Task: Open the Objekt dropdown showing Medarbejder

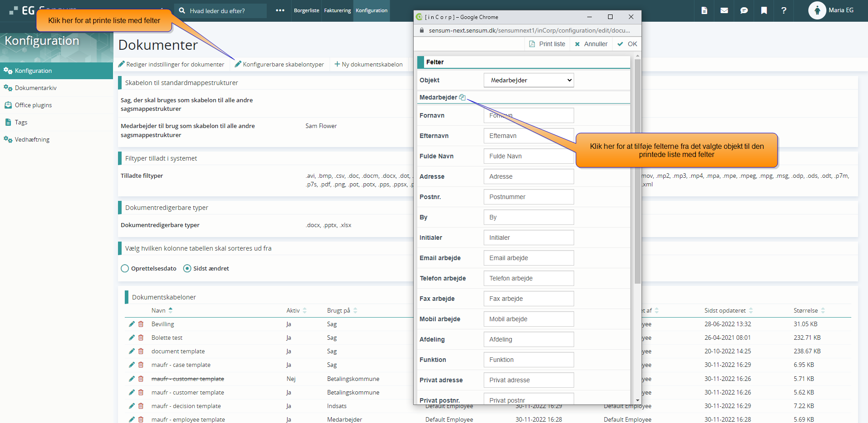Action: tap(528, 80)
